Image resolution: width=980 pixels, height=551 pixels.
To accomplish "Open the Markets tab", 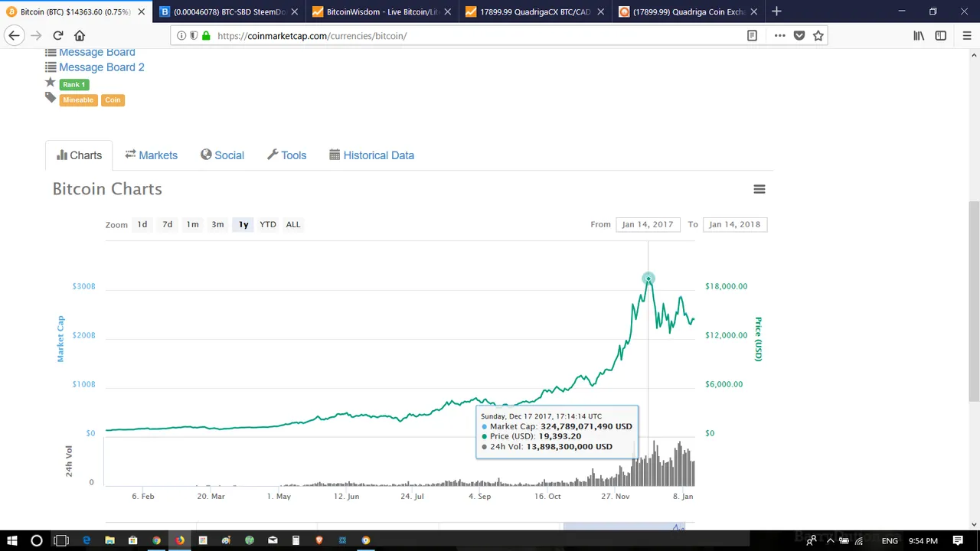I will [152, 155].
